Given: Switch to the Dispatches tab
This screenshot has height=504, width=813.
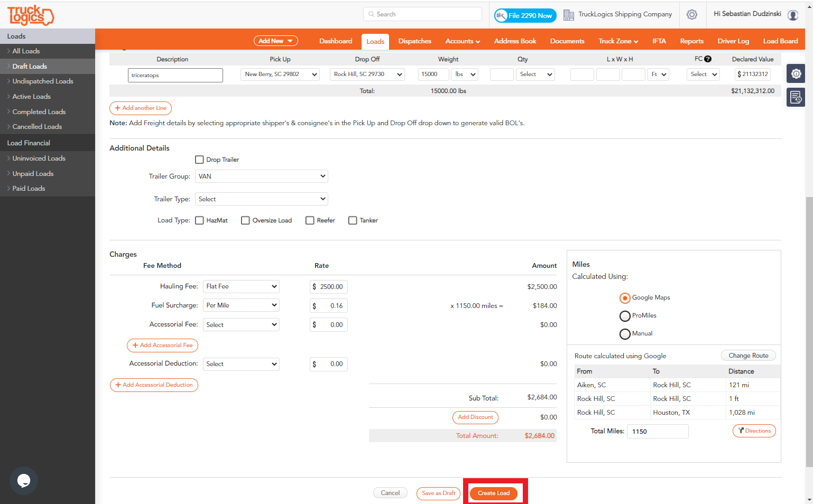Looking at the screenshot, I should [x=415, y=41].
